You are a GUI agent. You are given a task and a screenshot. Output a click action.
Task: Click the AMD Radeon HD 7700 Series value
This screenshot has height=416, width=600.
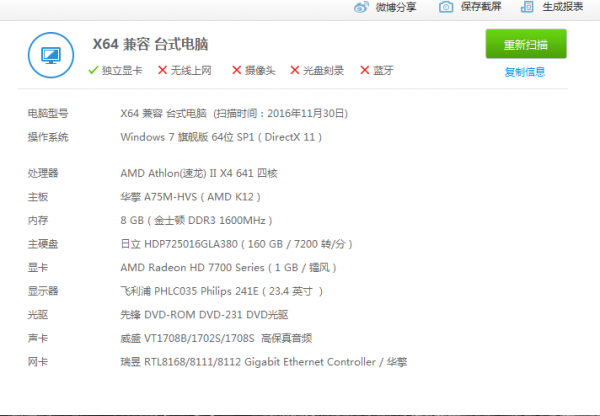228,268
